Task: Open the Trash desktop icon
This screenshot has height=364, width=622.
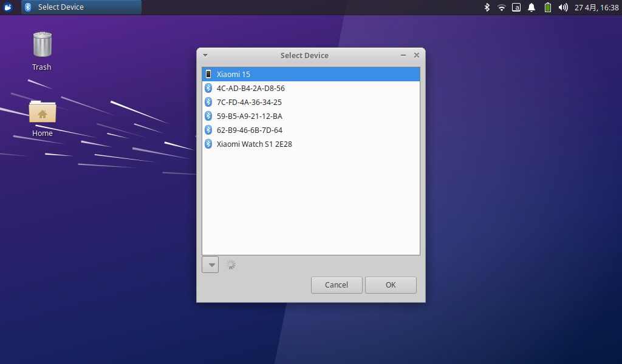Action: (x=42, y=45)
